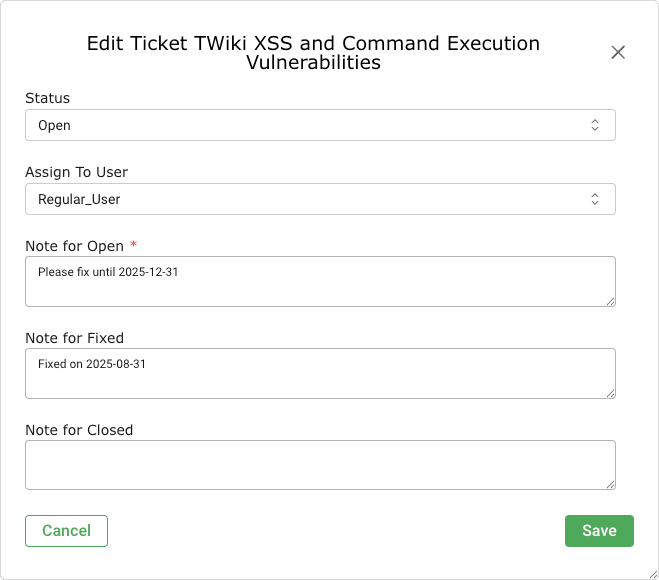
Task: Click the Note for Fixed label
Action: pos(75,338)
